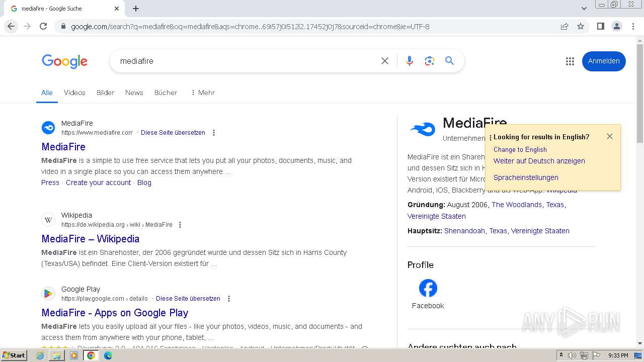Start voice search with the microphone
Screen dimensions: 644x362
(410, 61)
